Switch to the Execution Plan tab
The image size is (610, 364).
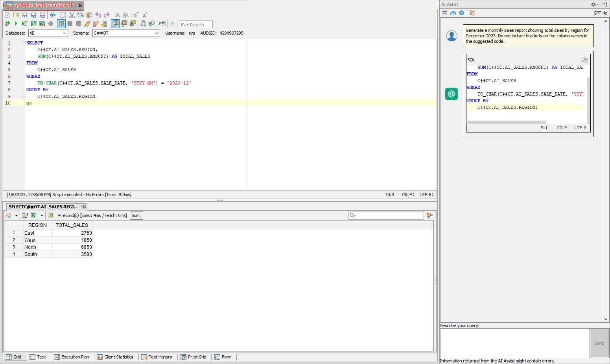click(x=72, y=357)
